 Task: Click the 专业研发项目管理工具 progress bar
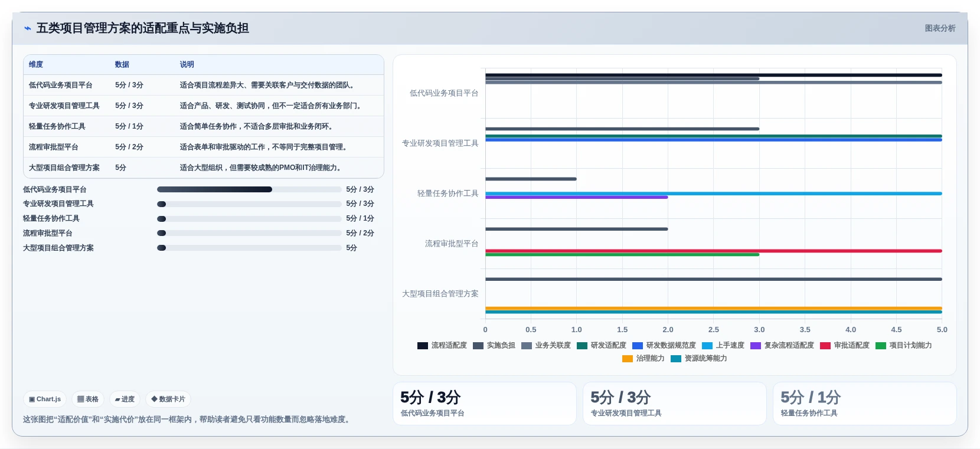[x=249, y=204]
